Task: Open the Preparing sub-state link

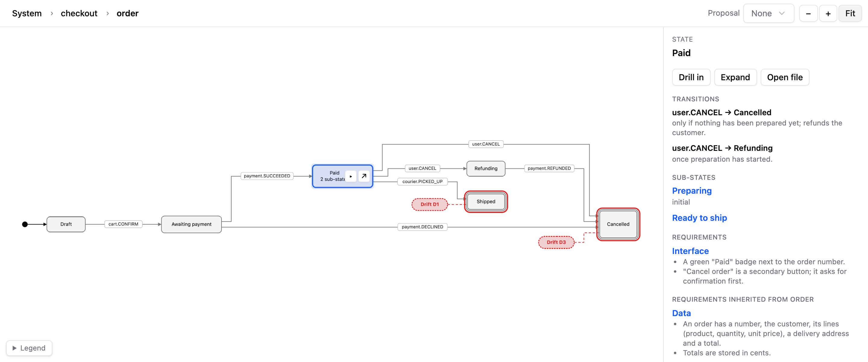Action: 692,191
